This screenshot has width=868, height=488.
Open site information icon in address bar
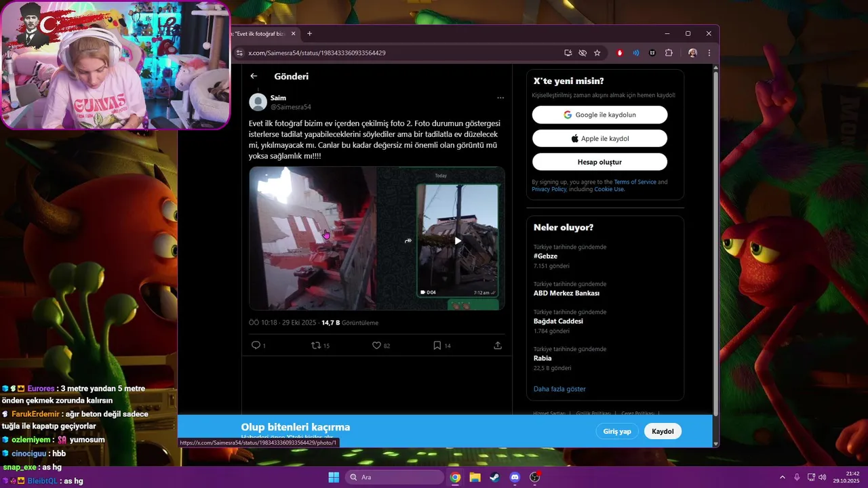click(239, 53)
